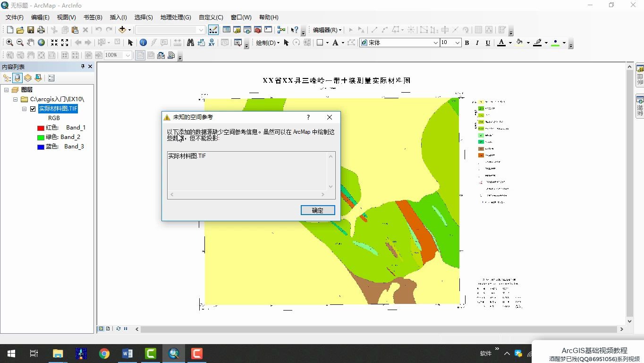Toggle Italic text formatting
The height and width of the screenshot is (363, 644).
click(477, 43)
